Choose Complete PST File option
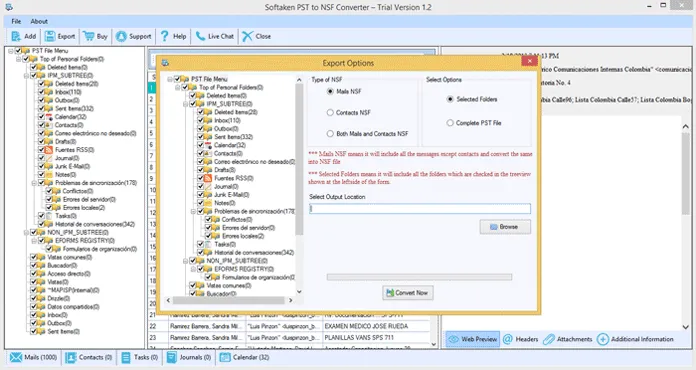Image resolution: width=696 pixels, height=370 pixels. coord(450,123)
